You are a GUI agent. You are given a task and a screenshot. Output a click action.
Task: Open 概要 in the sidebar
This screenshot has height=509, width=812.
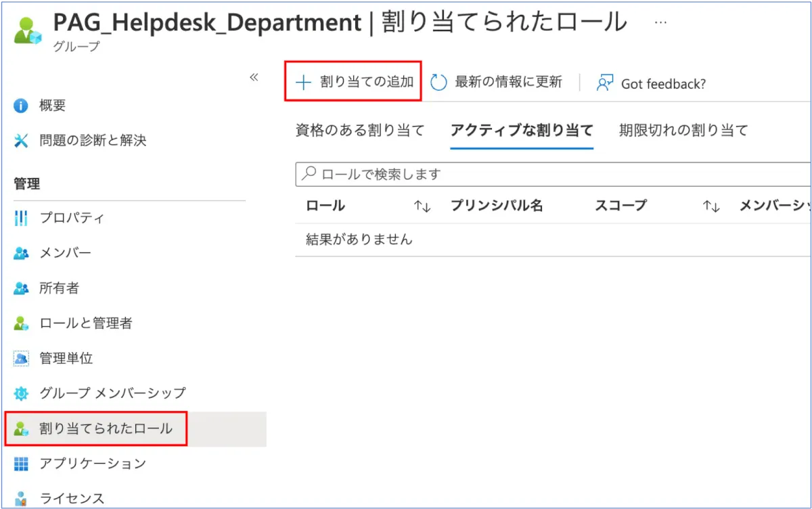point(53,106)
